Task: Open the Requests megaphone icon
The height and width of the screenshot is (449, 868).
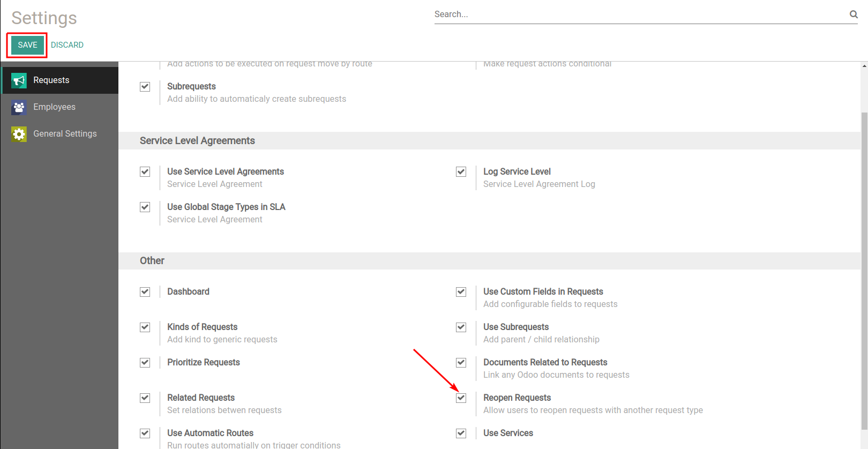Action: [x=19, y=80]
